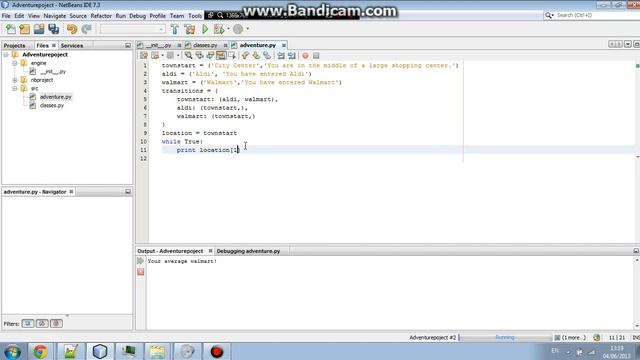
Task: Open the Debug menu
Action: point(138,16)
